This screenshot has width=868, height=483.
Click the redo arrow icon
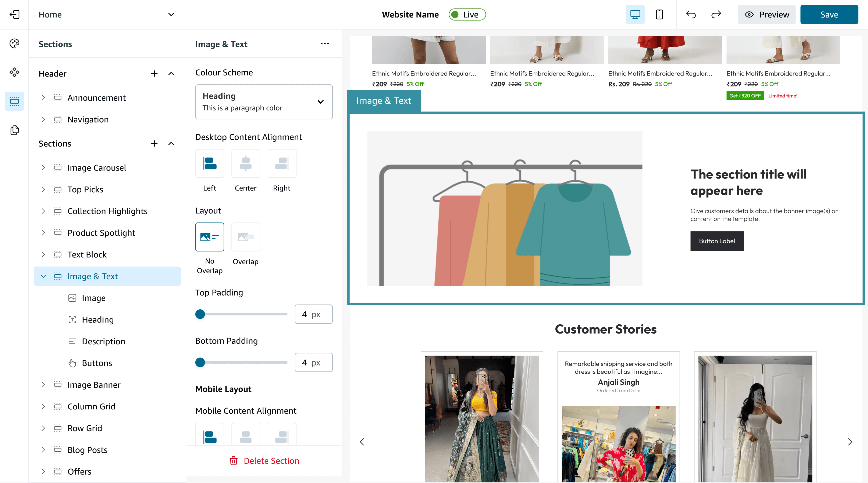(716, 14)
